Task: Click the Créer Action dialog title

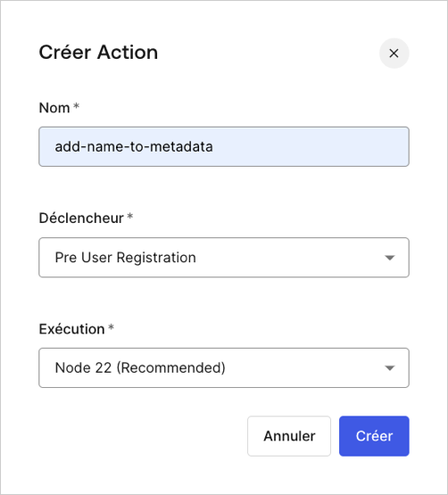Action: (98, 52)
